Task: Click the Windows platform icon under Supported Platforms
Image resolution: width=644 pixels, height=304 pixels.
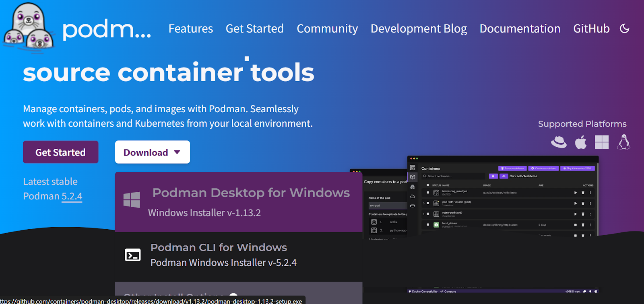Action: coord(602,142)
